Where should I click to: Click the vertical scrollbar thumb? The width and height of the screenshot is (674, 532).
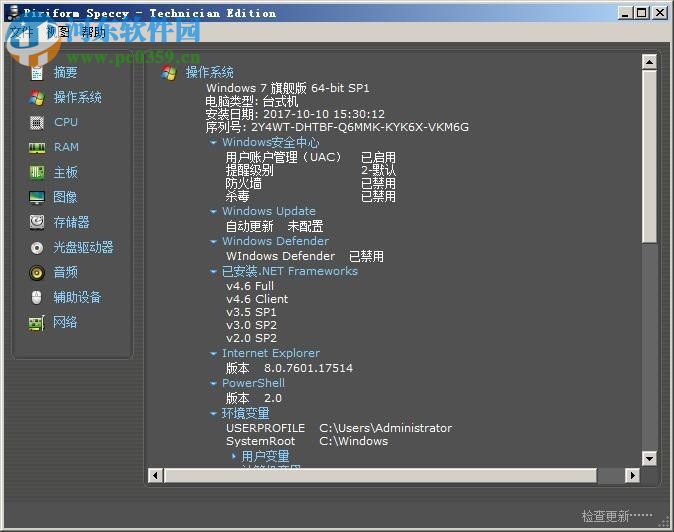pos(649,157)
